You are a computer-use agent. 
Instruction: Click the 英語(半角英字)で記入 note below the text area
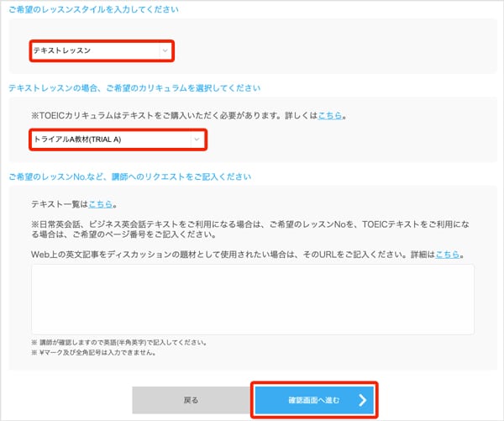118,343
